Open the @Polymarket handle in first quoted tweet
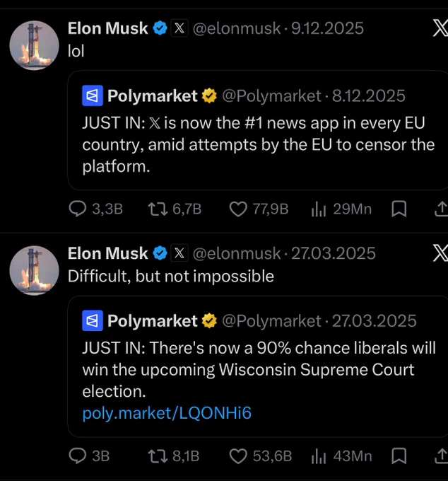 [x=271, y=96]
